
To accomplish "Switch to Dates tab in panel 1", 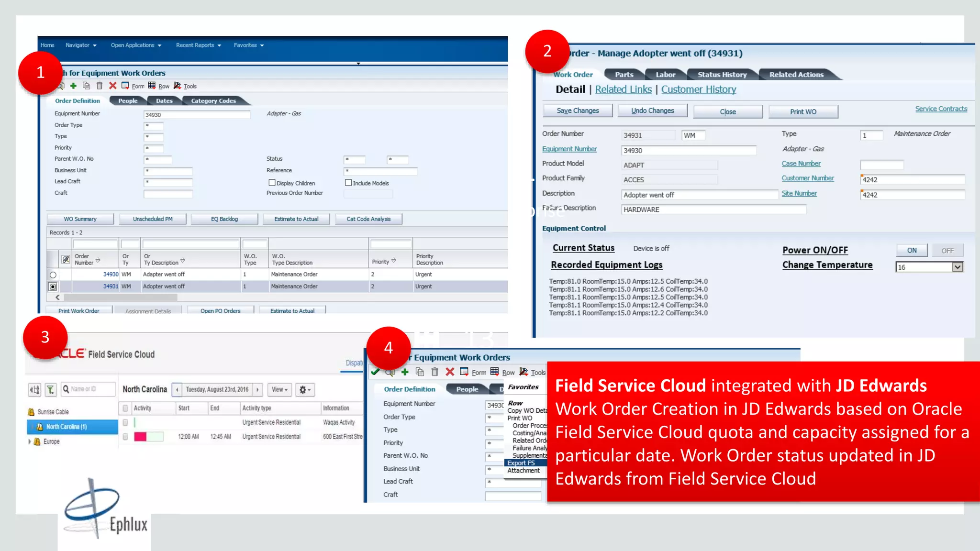I will [164, 101].
